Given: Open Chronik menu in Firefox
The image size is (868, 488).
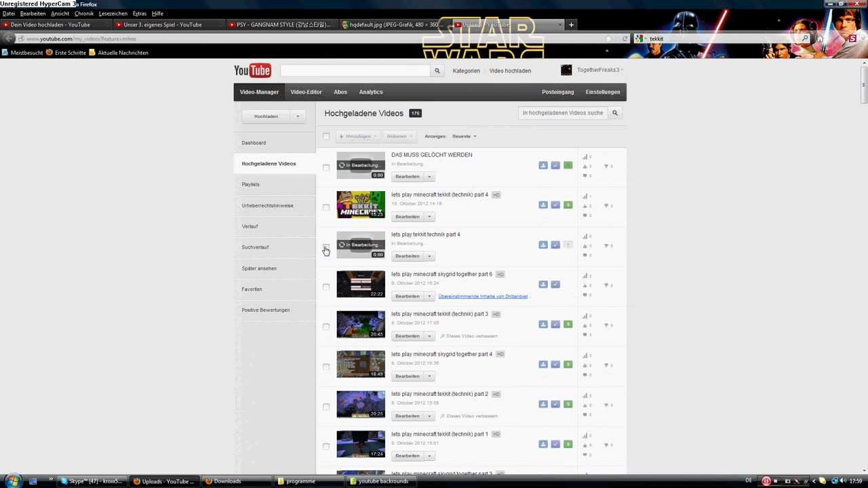Looking at the screenshot, I should (84, 14).
